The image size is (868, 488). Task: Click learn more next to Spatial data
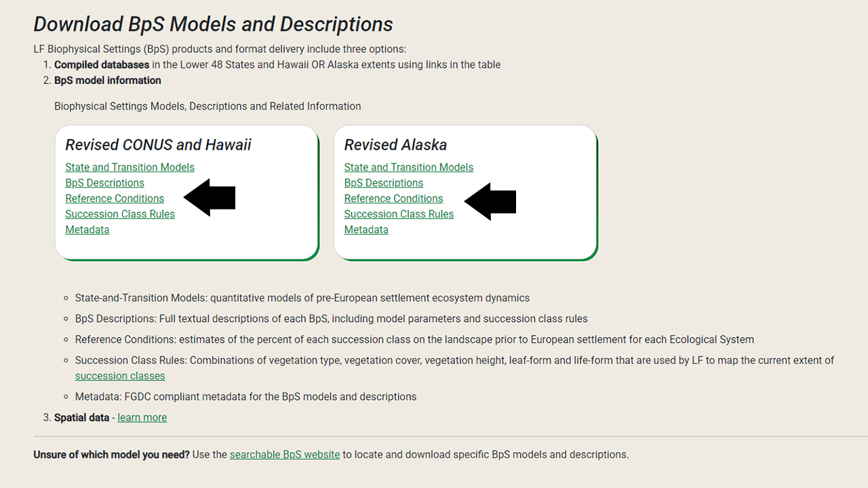pos(142,417)
